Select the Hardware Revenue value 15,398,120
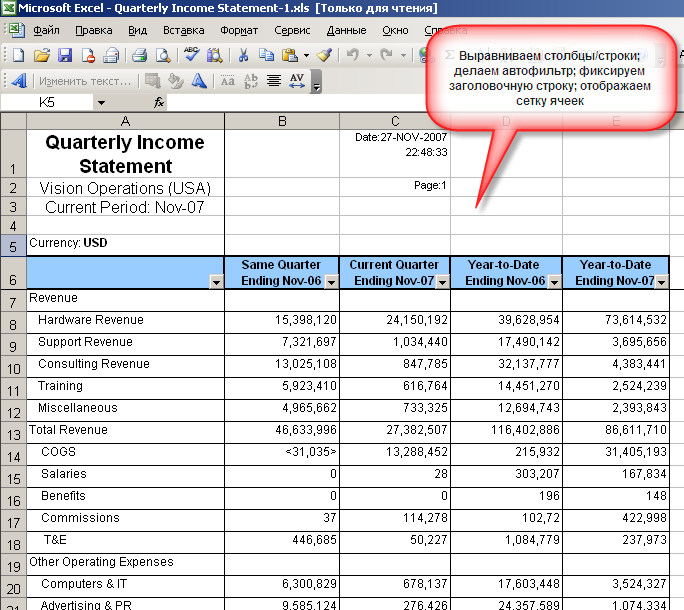684x610 pixels. point(282,322)
